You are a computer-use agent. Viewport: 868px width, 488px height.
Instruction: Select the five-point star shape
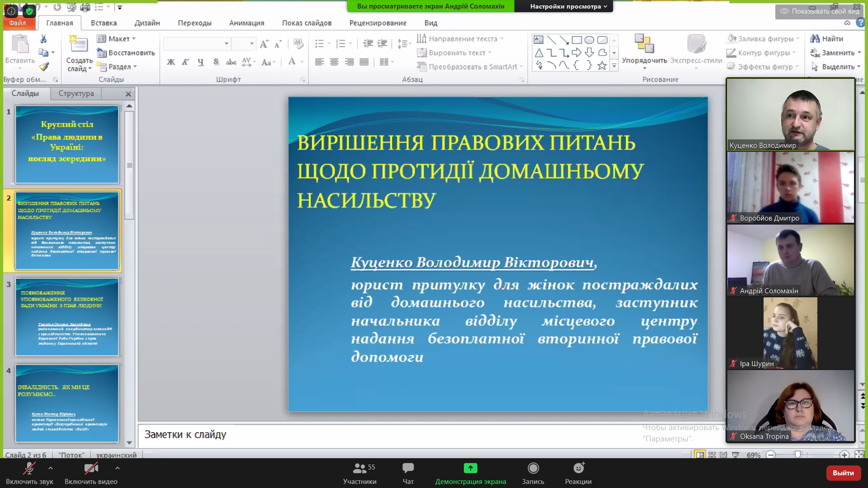pyautogui.click(x=602, y=66)
